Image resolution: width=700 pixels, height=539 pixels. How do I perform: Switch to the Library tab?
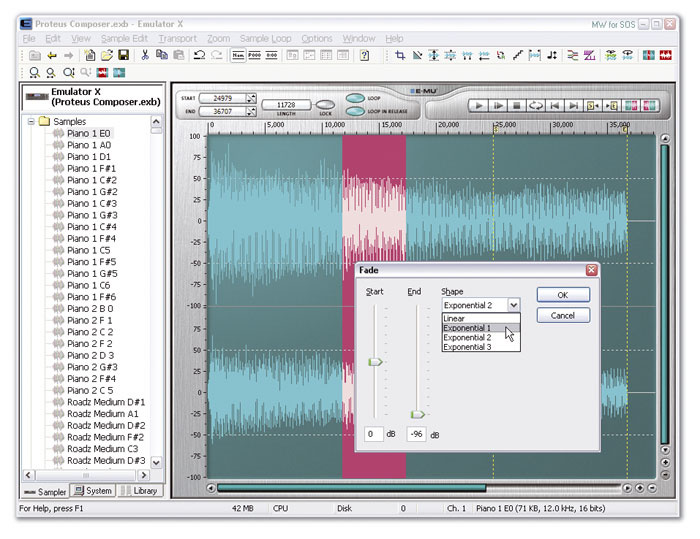(140, 491)
